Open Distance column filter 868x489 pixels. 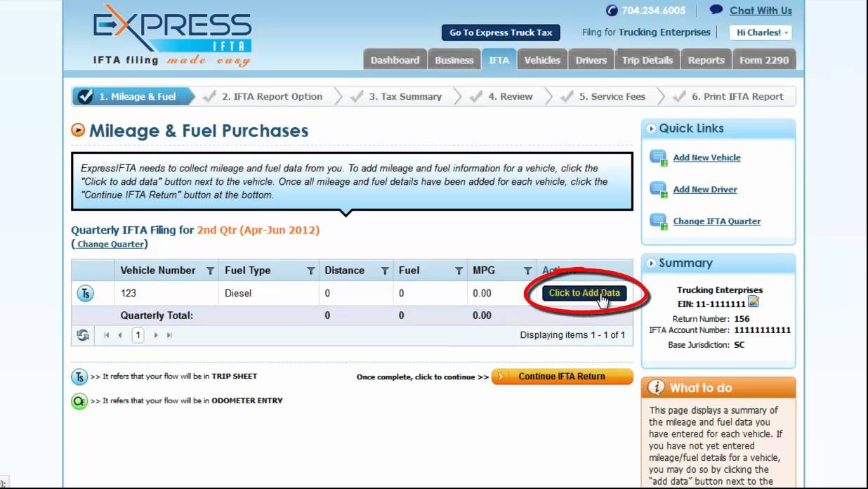click(x=384, y=270)
